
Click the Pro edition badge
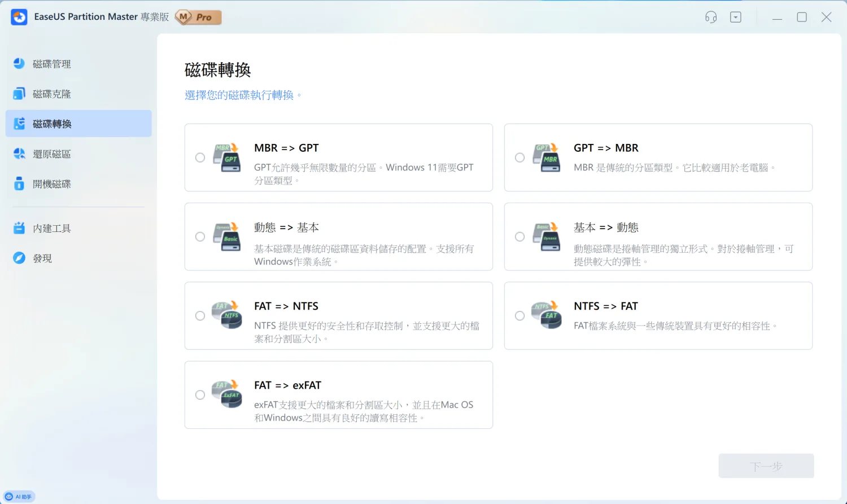[198, 17]
